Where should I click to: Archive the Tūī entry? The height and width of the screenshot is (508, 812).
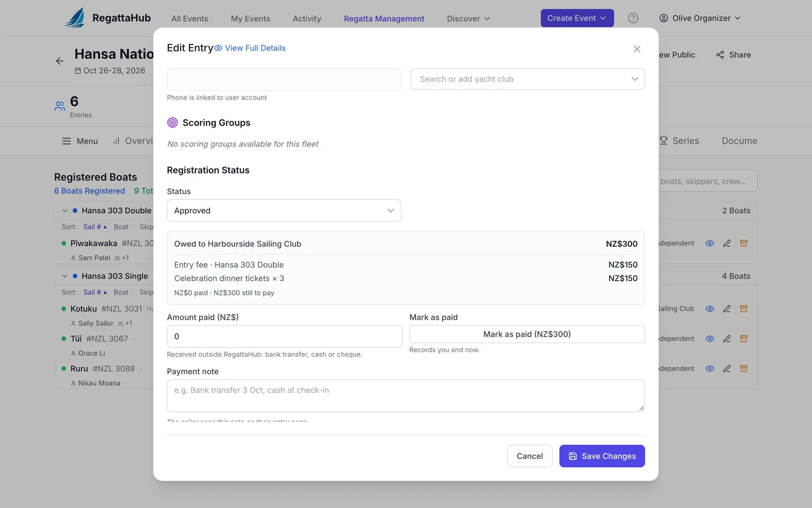pyautogui.click(x=744, y=339)
